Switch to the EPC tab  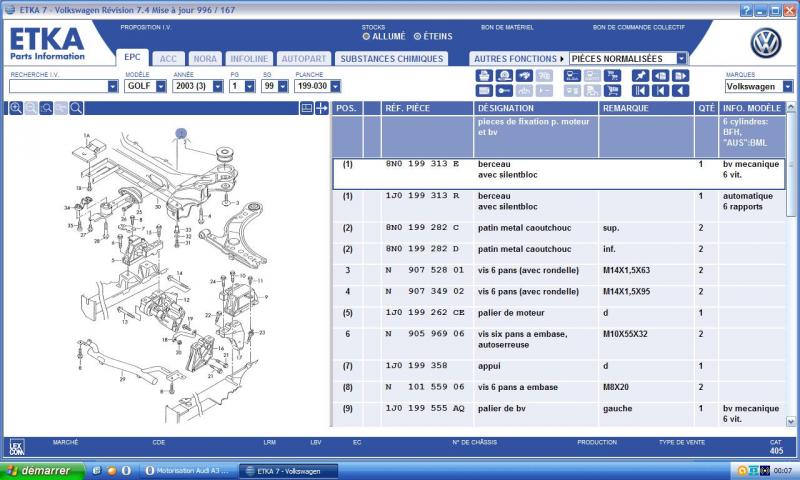coord(132,57)
